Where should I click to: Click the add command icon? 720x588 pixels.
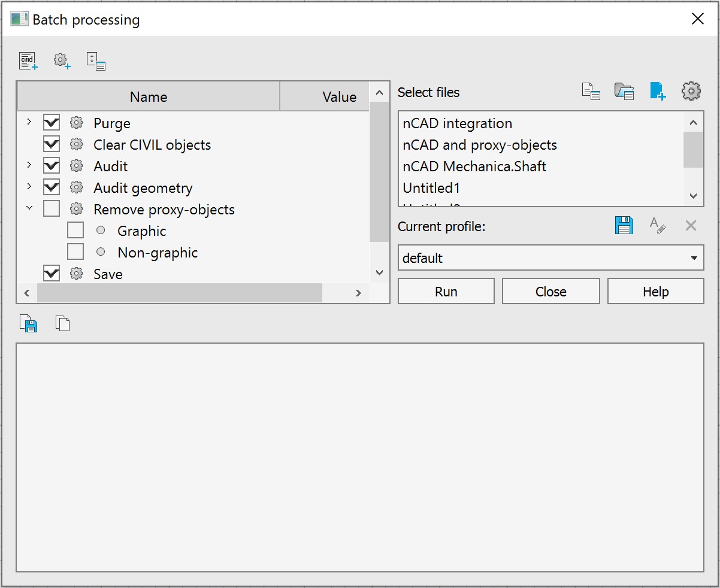tap(28, 61)
